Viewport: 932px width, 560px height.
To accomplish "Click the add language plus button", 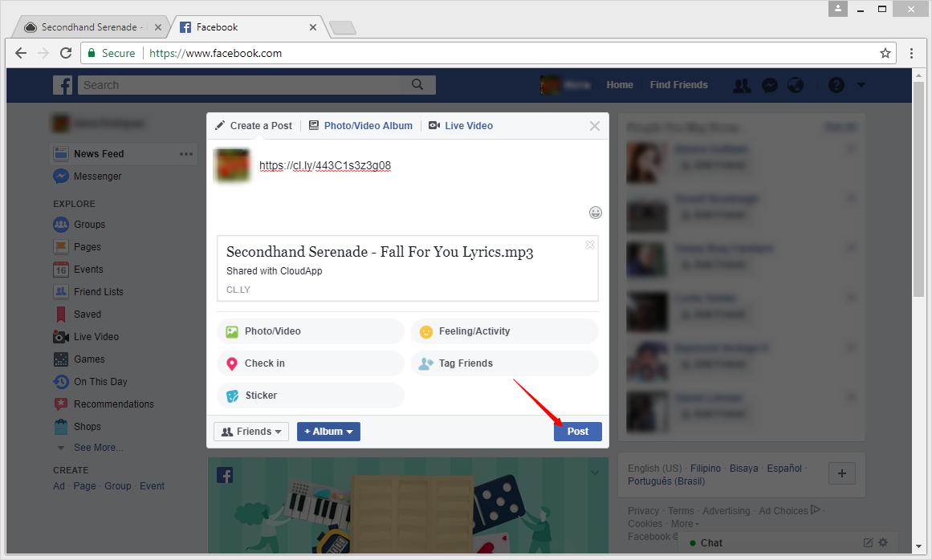I will (x=841, y=473).
